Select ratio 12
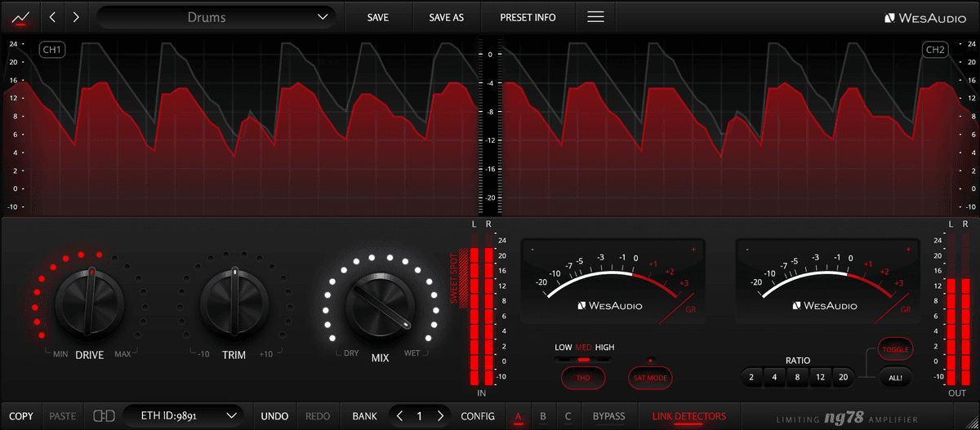 pyautogui.click(x=821, y=378)
